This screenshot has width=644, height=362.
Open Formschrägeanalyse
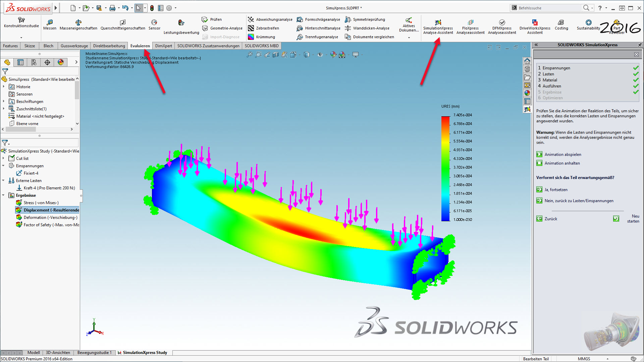click(318, 19)
